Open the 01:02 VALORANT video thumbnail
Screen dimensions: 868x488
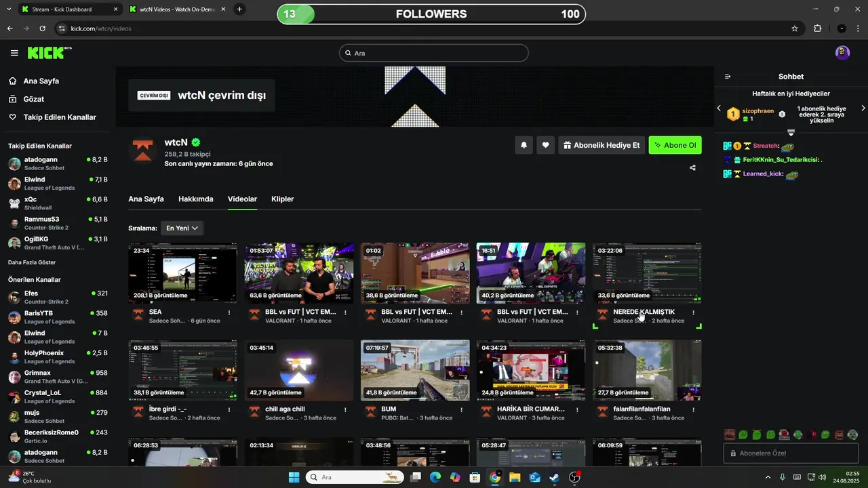point(415,272)
